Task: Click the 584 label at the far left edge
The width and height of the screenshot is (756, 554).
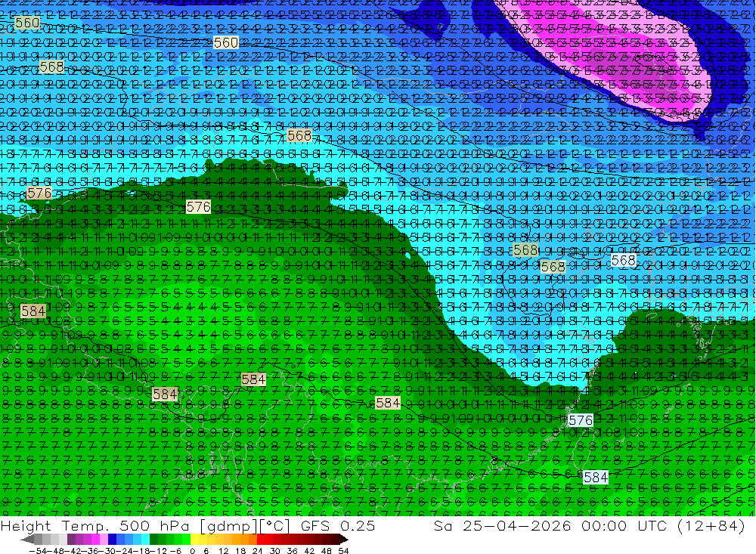Action: [x=33, y=311]
